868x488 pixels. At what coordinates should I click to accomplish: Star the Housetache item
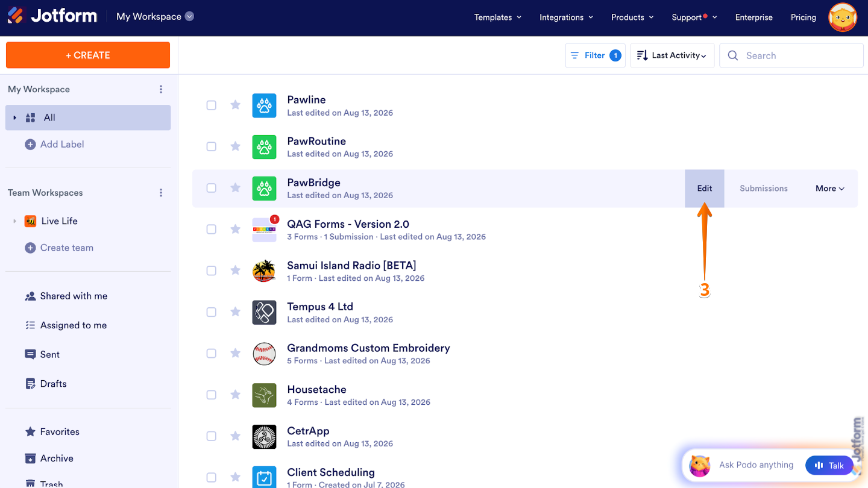pyautogui.click(x=236, y=395)
